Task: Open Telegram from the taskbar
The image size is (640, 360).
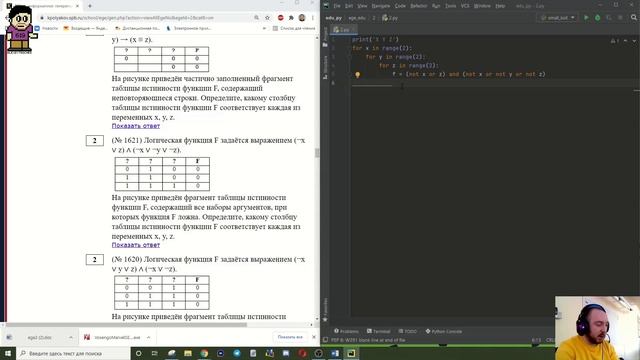Action: [237, 353]
